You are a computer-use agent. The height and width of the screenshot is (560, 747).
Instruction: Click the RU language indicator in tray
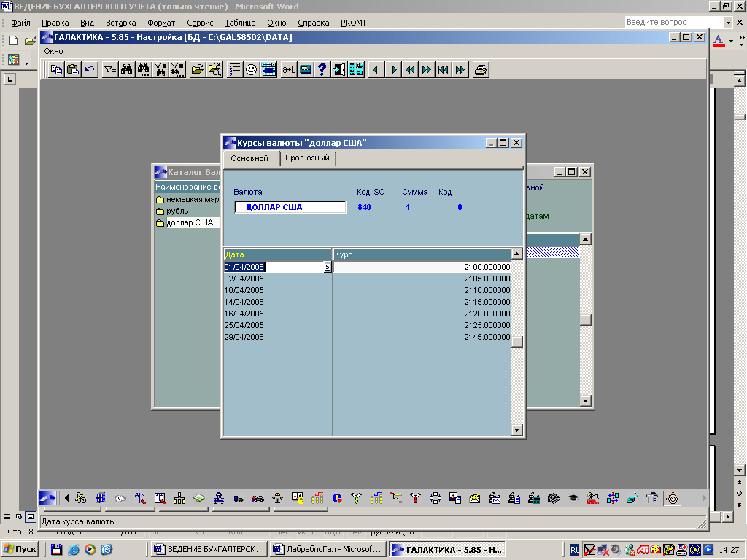(575, 550)
